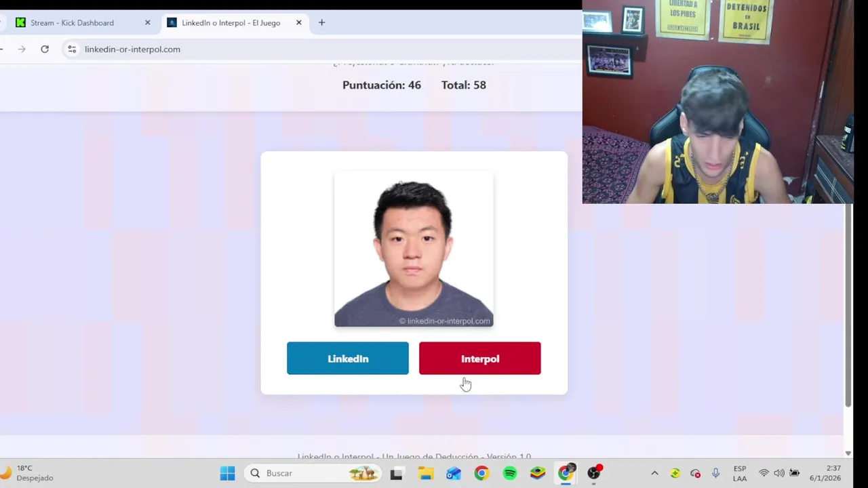Close the LinkedIn o Interpol tab

pyautogui.click(x=298, y=22)
